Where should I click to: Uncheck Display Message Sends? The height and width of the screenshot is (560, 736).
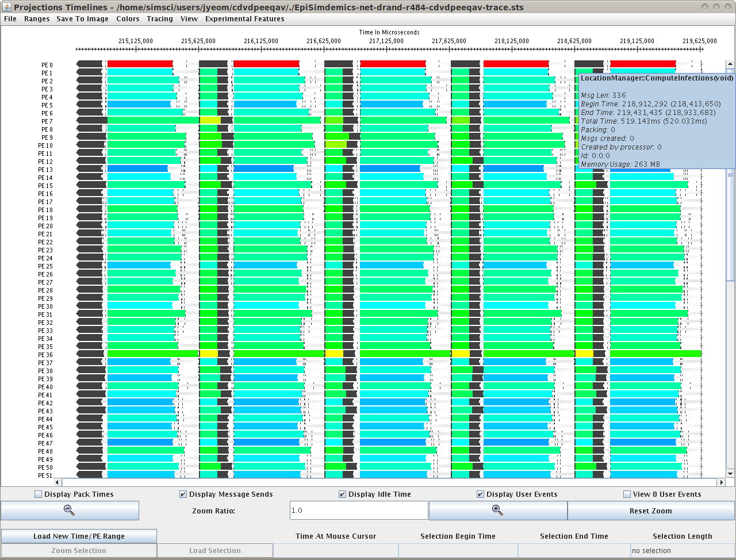click(183, 494)
